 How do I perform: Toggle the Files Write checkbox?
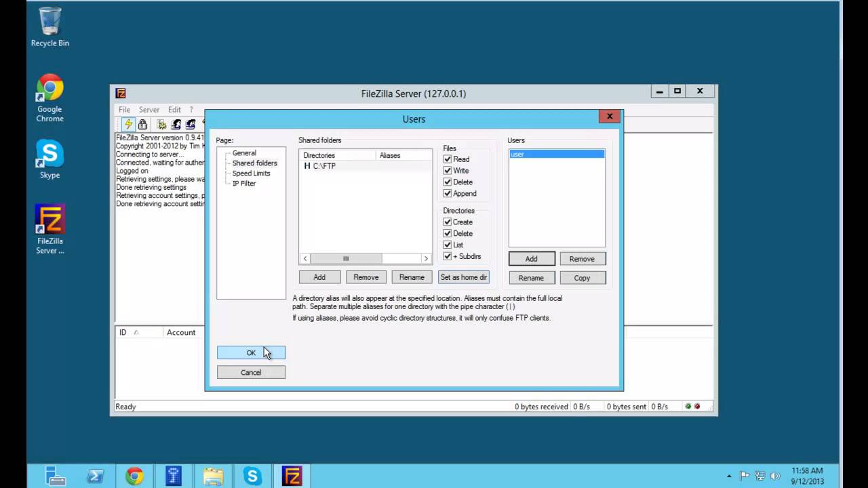pyautogui.click(x=448, y=171)
